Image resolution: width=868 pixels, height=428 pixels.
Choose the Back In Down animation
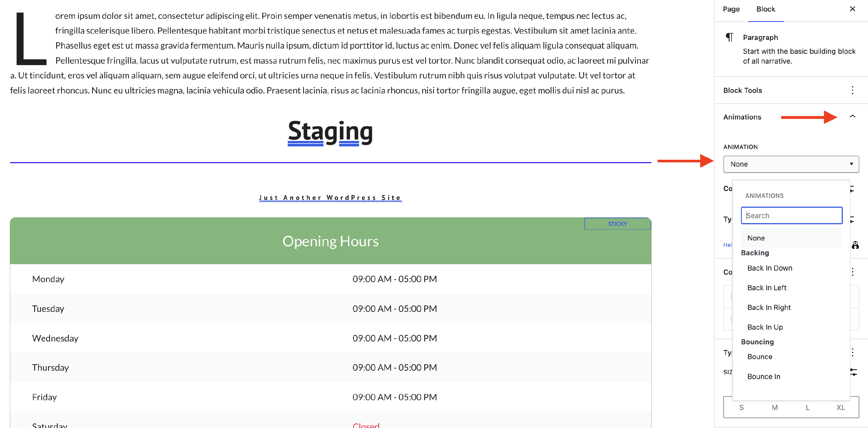(770, 268)
